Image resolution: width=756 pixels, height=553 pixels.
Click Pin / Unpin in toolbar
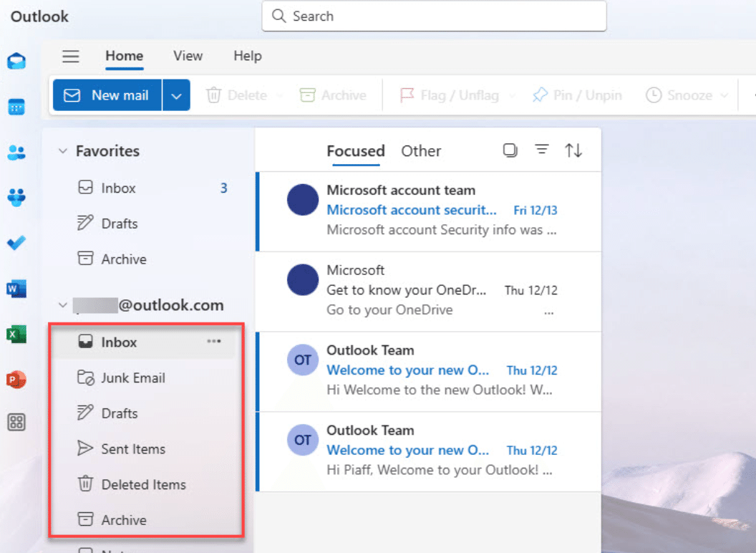(x=577, y=95)
